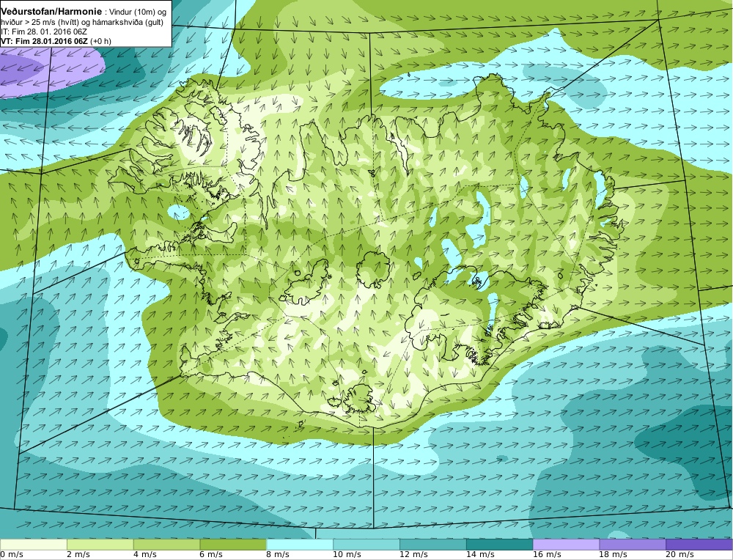Click the 10 m/s legend color swatch
Viewport: 733px width, 560px height.
coord(366,545)
